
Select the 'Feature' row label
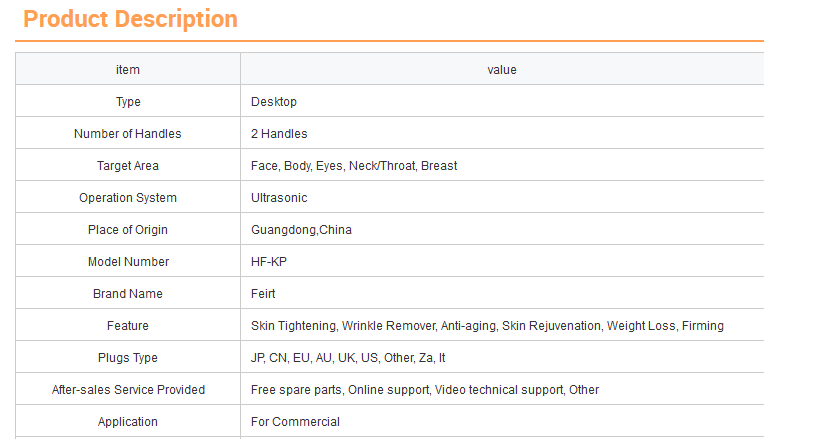pyautogui.click(x=128, y=326)
